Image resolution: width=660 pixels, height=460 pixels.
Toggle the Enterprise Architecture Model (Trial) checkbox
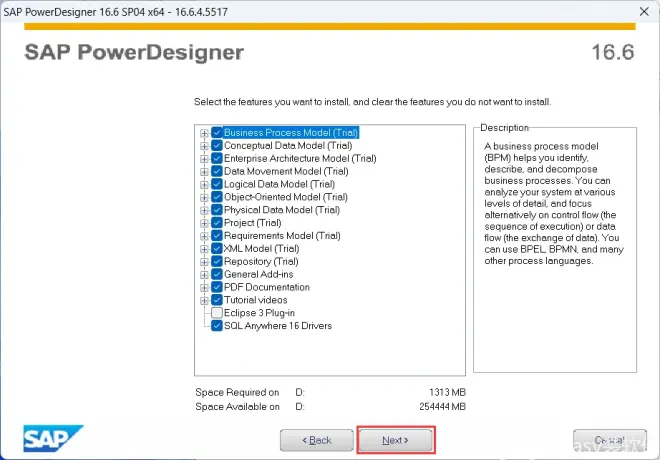(x=217, y=158)
